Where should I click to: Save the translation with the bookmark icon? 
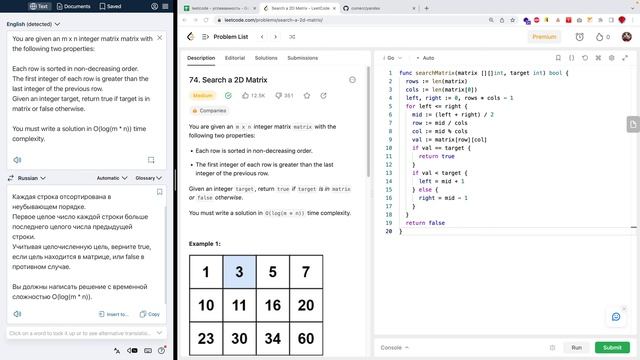160,192
